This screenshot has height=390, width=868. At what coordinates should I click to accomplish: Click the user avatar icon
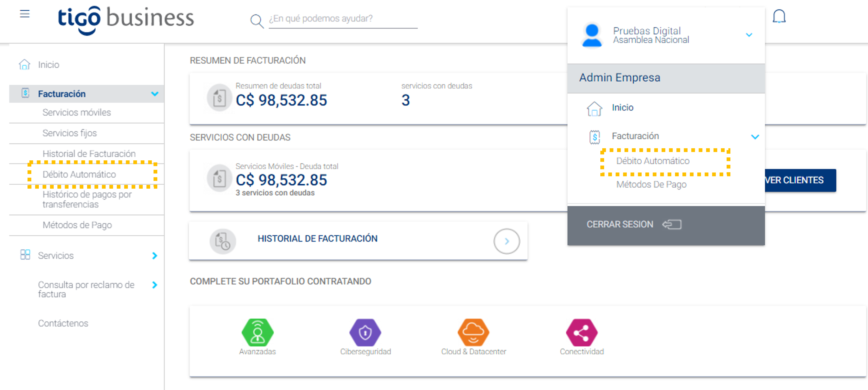592,35
